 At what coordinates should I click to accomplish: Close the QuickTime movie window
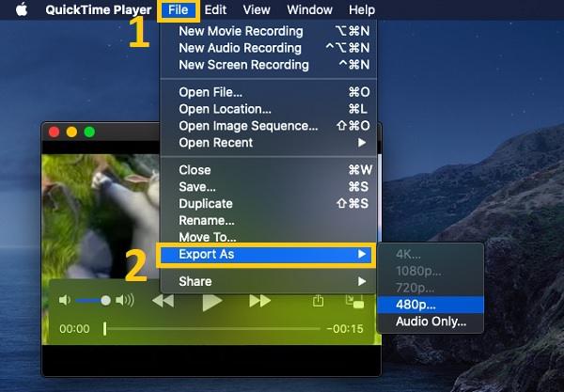click(x=55, y=132)
